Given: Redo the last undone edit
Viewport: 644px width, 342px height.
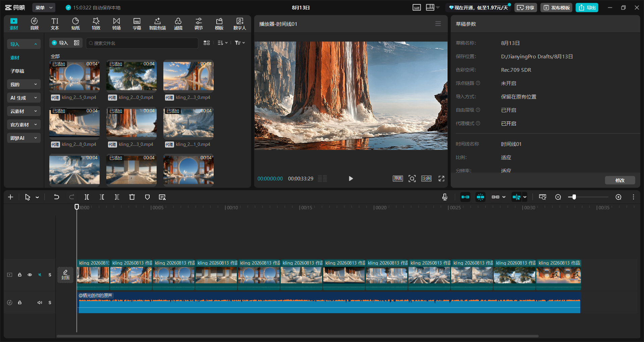Looking at the screenshot, I should 71,197.
